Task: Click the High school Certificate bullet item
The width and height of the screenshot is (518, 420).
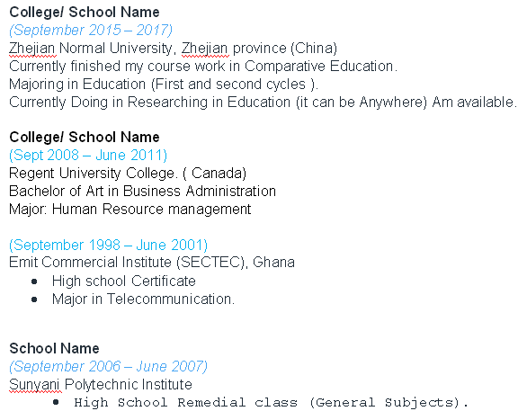Action: click(x=124, y=281)
